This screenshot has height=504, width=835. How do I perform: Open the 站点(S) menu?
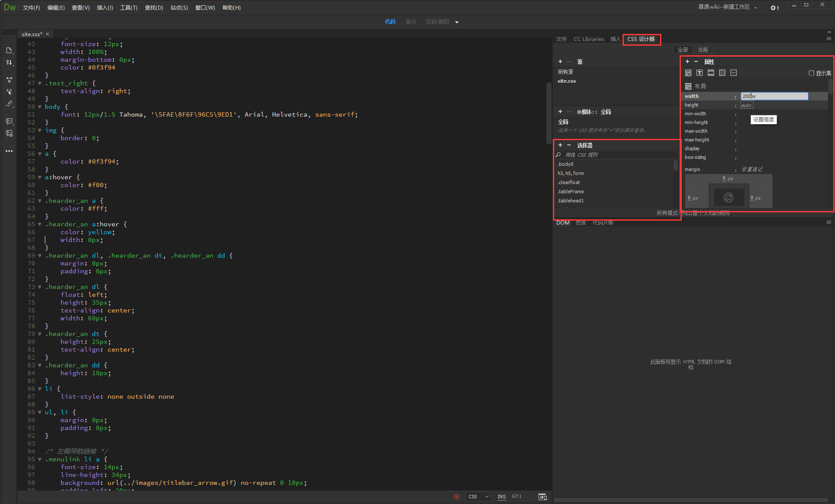tap(179, 8)
